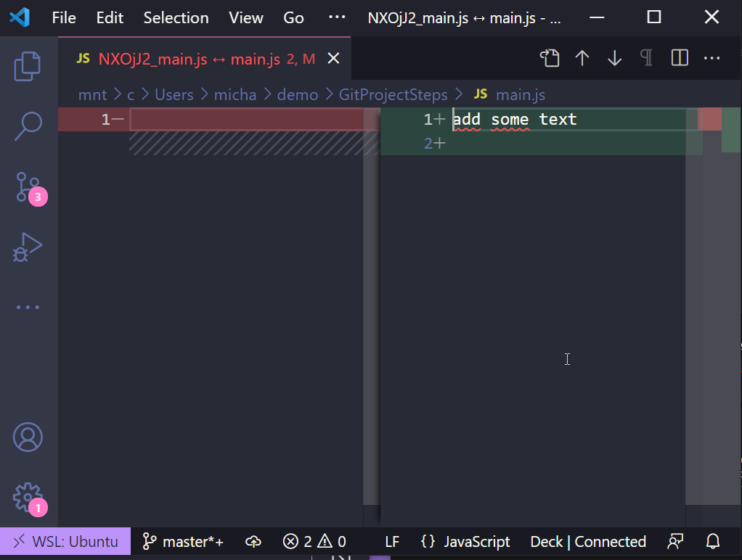Viewport: 742px width, 560px height.
Task: Open the Search view
Action: pyautogui.click(x=28, y=126)
